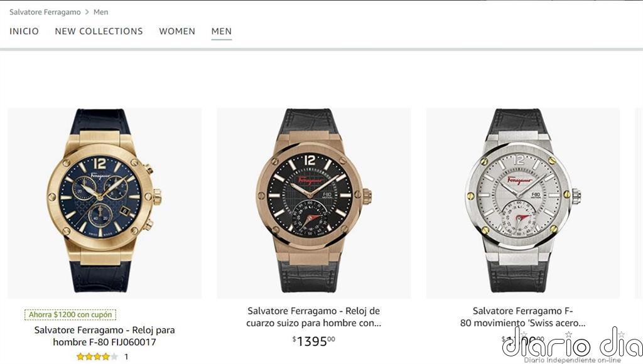Click the four-star rating icons

(x=97, y=356)
